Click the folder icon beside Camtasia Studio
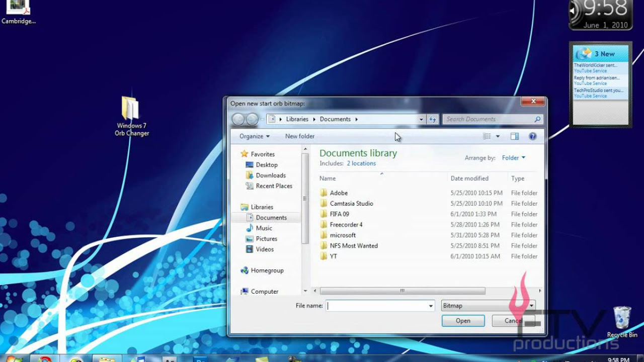 click(x=324, y=204)
